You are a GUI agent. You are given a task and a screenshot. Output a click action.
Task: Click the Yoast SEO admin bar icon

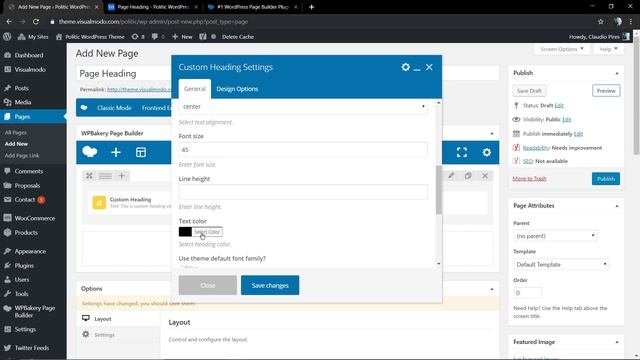click(x=202, y=36)
